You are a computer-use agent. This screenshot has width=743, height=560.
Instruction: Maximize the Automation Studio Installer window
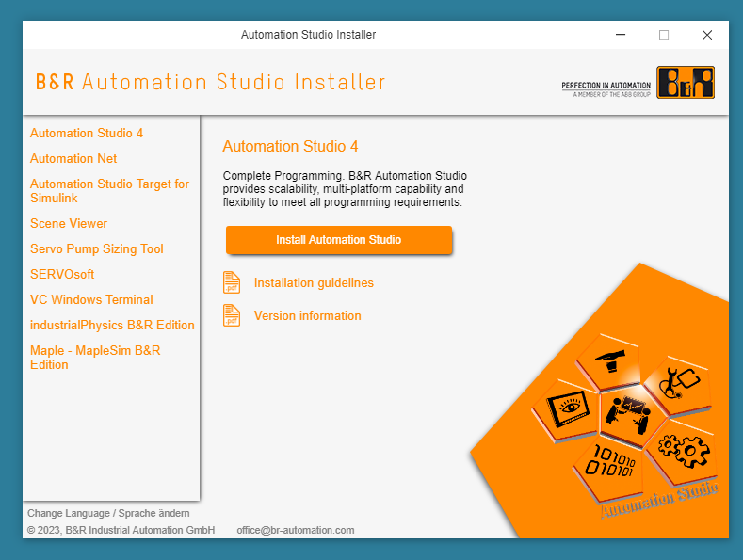(664, 35)
